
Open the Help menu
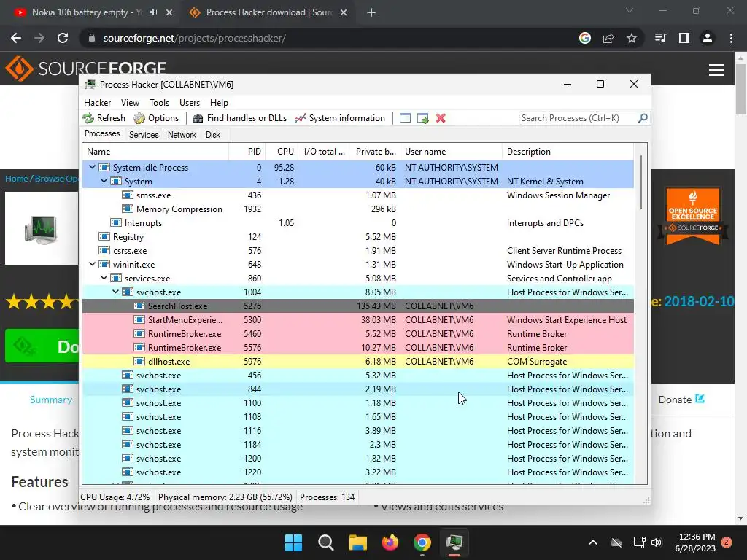(x=219, y=103)
